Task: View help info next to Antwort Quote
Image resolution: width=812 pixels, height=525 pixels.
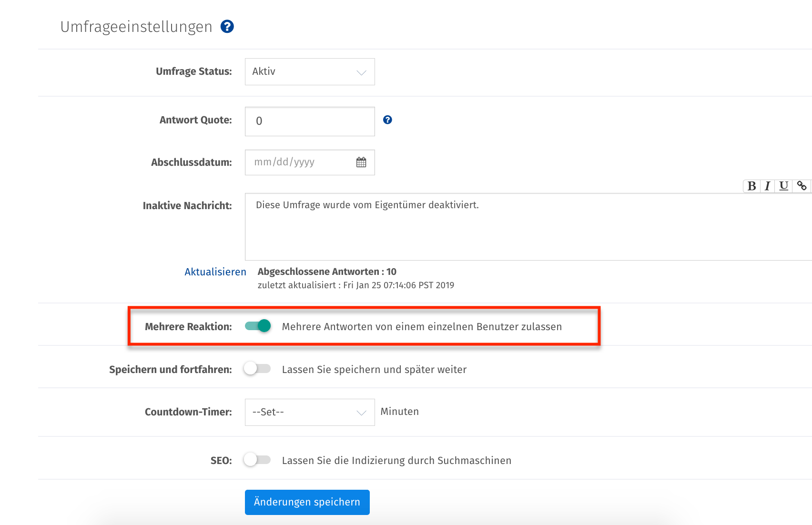Action: point(387,120)
